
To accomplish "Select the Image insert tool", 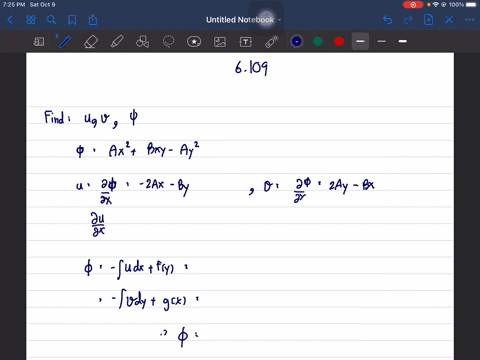I will point(220,42).
